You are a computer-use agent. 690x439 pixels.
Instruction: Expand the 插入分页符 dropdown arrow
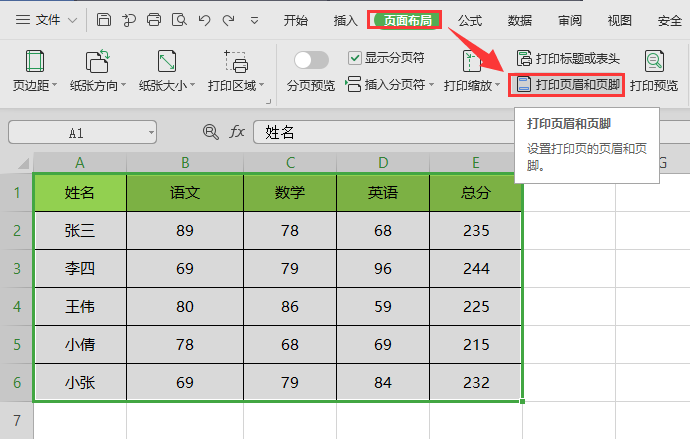[x=431, y=84]
